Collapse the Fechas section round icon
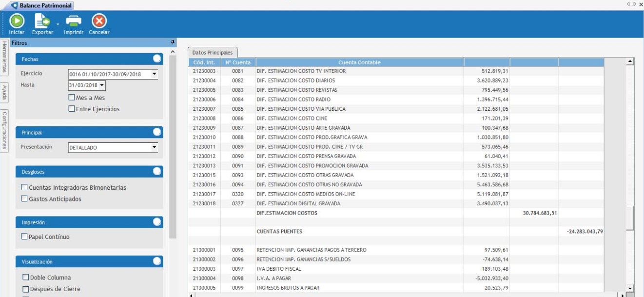 [x=157, y=59]
